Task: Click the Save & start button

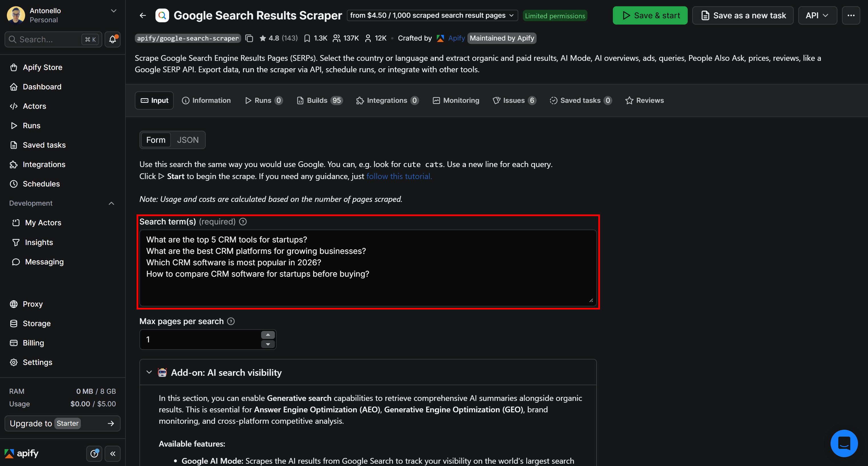Action: coord(650,15)
